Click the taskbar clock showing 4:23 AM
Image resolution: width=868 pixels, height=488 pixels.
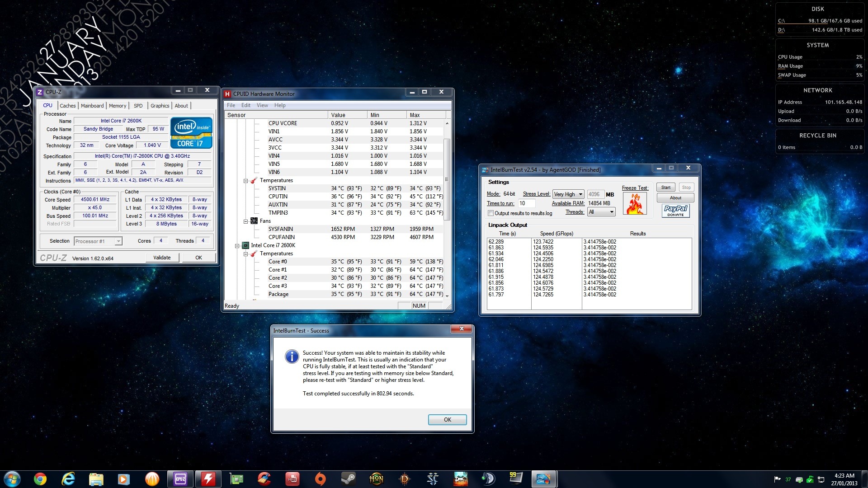coord(844,479)
